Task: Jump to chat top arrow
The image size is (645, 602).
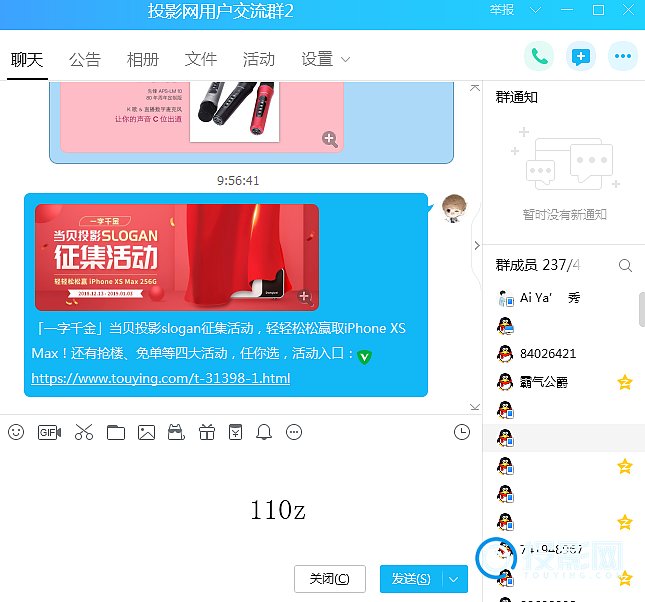Action: pyautogui.click(x=475, y=88)
